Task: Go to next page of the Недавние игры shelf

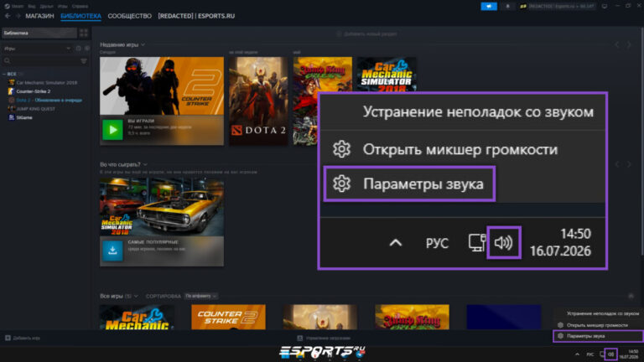Action: pos(629,44)
